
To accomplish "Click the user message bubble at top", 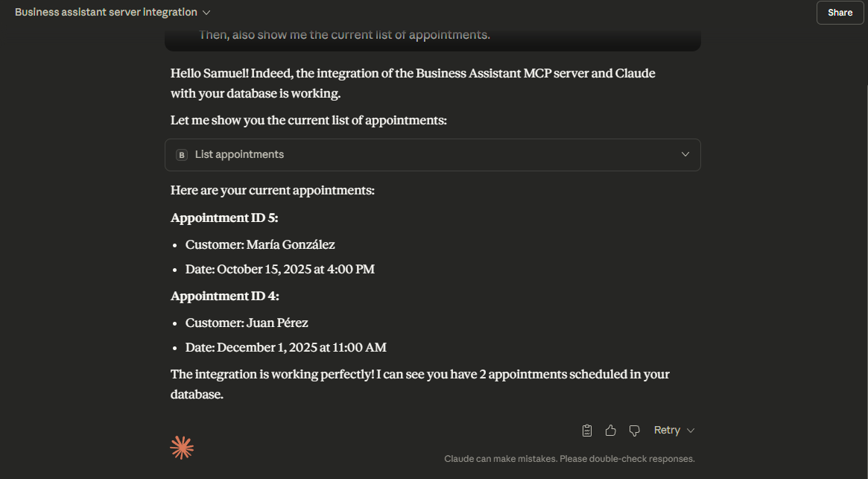I will point(432,36).
